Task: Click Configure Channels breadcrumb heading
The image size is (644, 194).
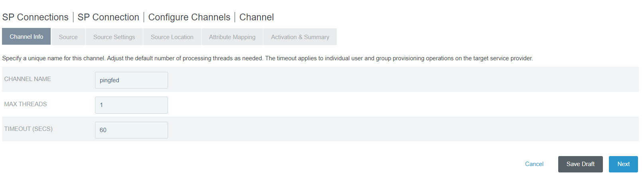Action: pyautogui.click(x=189, y=17)
